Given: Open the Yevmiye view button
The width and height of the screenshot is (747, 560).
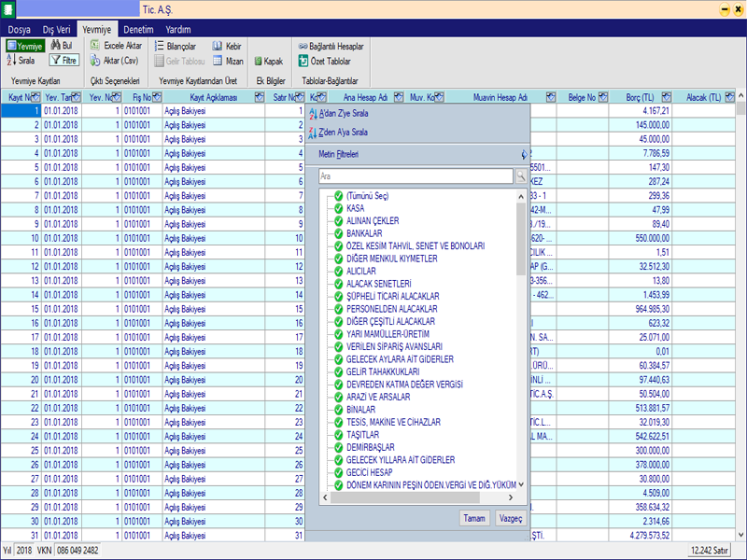Looking at the screenshot, I should pyautogui.click(x=25, y=46).
